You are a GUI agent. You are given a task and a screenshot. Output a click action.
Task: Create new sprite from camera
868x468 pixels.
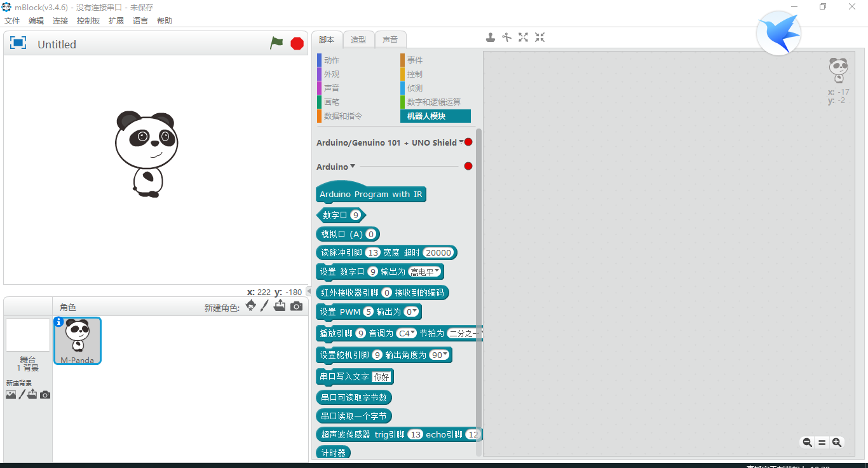pyautogui.click(x=296, y=306)
